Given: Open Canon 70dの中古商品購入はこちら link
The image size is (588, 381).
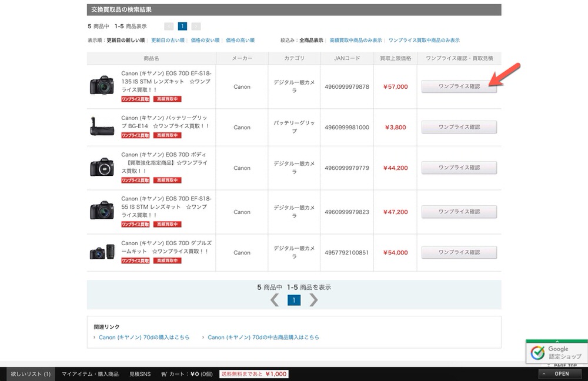Looking at the screenshot, I should (x=263, y=337).
